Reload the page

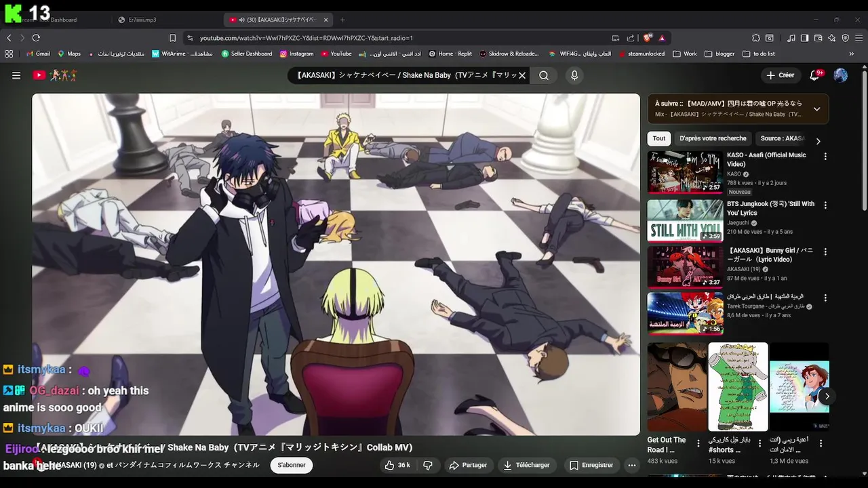(36, 38)
